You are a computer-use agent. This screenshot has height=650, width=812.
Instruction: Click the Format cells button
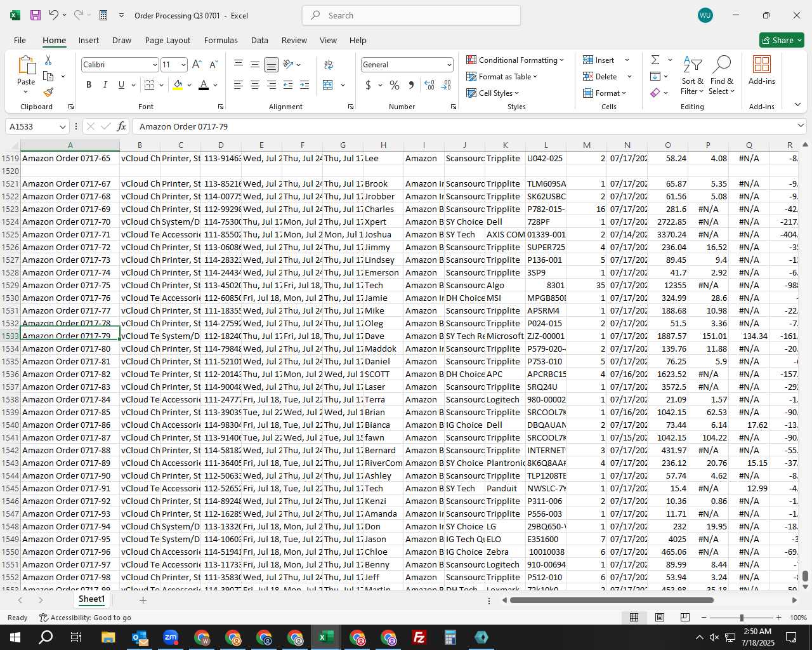(605, 93)
